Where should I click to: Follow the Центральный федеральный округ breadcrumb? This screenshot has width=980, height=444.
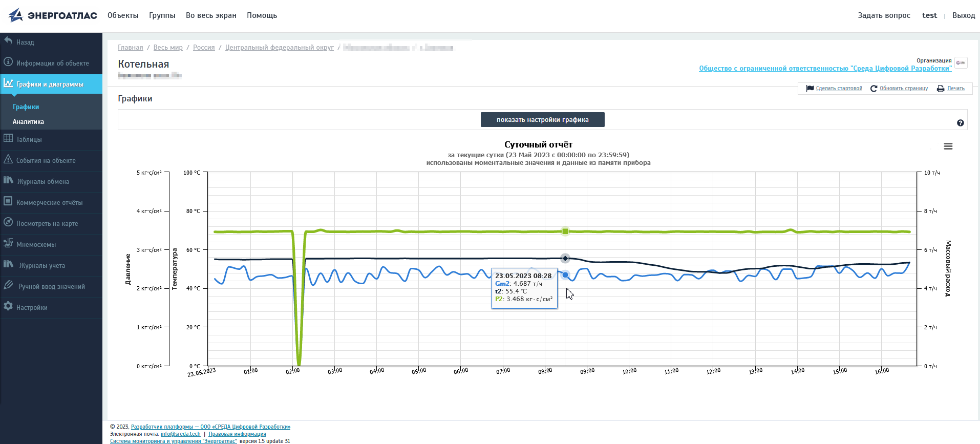tap(279, 48)
